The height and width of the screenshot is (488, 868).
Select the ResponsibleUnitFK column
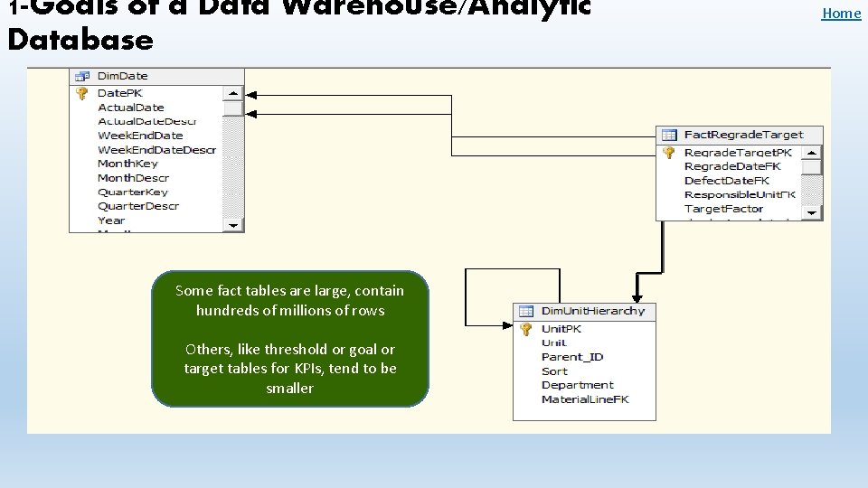[740, 194]
